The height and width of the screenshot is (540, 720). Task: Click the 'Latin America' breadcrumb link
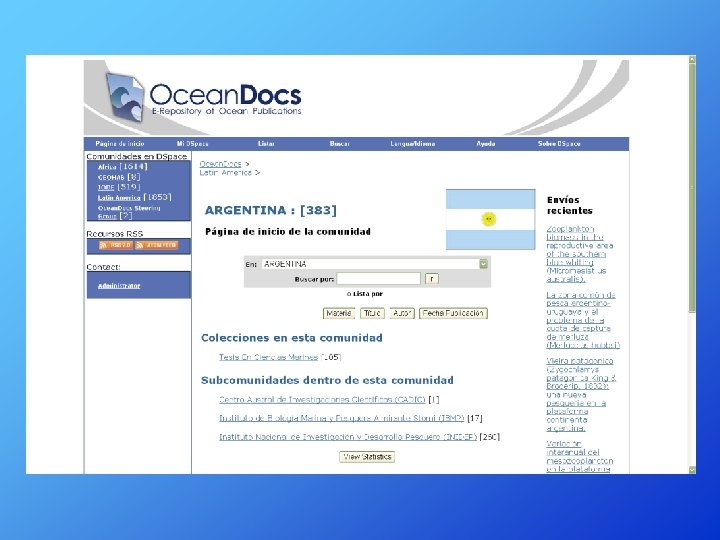225,173
